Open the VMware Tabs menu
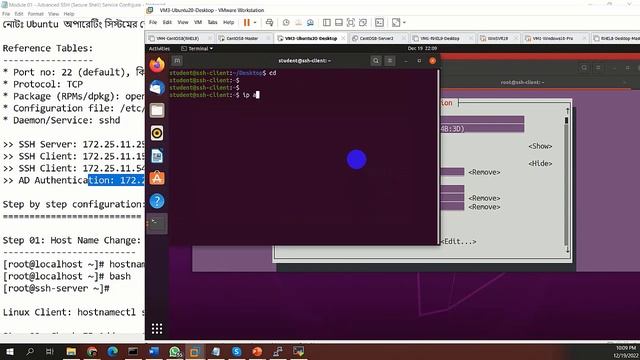640x360 pixels. [x=212, y=22]
